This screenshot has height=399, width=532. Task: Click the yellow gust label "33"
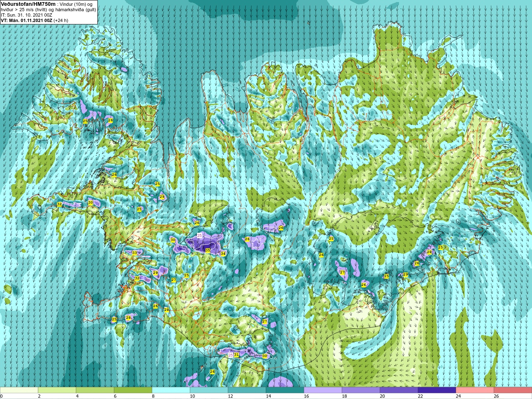[134, 253]
